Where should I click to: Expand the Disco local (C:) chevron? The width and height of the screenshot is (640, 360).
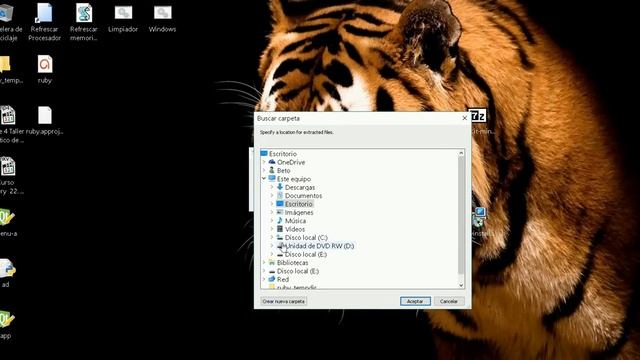pyautogui.click(x=272, y=238)
